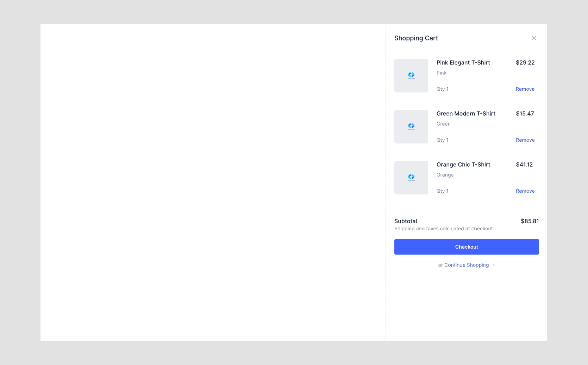This screenshot has width=588, height=365.
Task: Click the Orange color label
Action: (445, 175)
